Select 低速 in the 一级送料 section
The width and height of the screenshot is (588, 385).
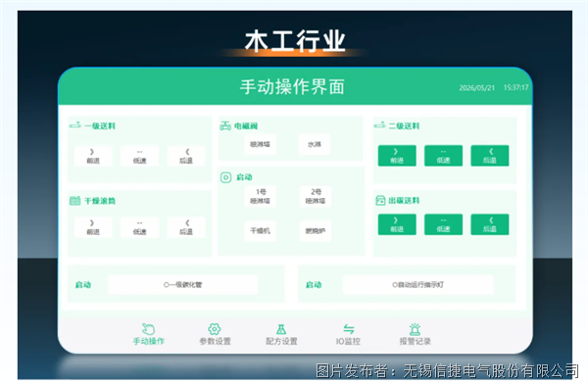(139, 156)
